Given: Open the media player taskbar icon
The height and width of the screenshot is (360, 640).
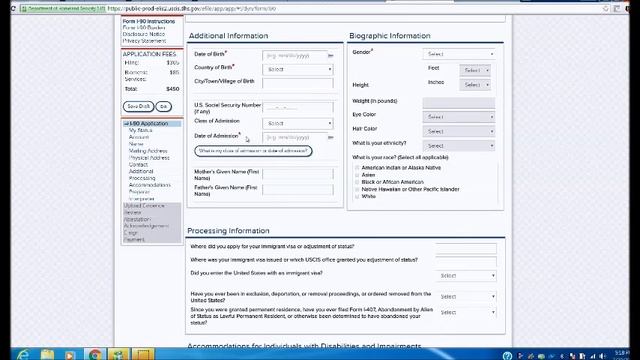Looking at the screenshot, I should [70, 355].
